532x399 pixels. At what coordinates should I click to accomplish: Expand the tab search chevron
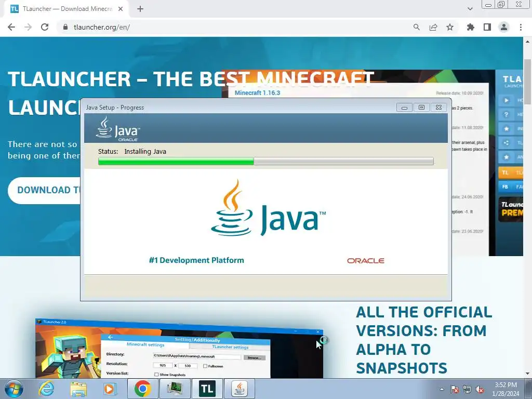[x=470, y=9]
